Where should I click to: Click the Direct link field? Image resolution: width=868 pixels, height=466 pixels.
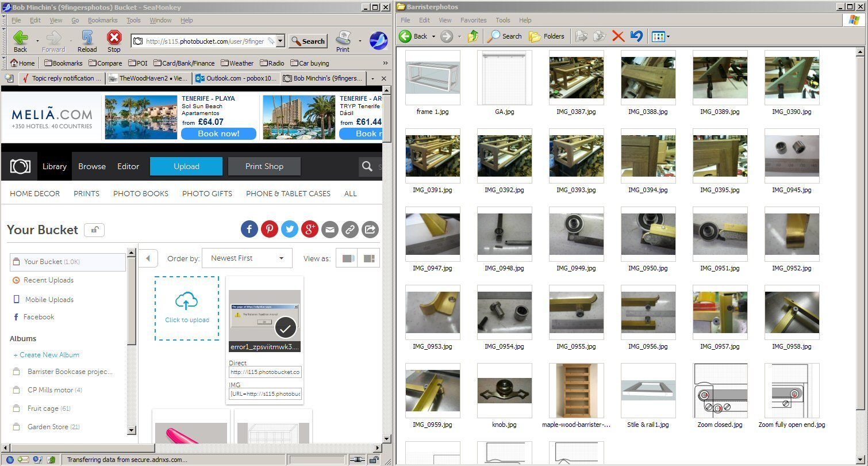coord(265,372)
